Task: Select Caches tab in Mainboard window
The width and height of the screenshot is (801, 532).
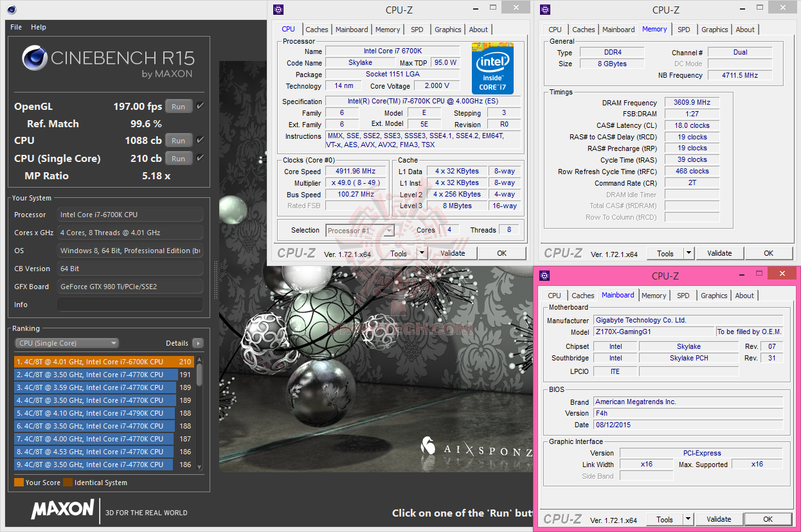Action: click(x=583, y=296)
